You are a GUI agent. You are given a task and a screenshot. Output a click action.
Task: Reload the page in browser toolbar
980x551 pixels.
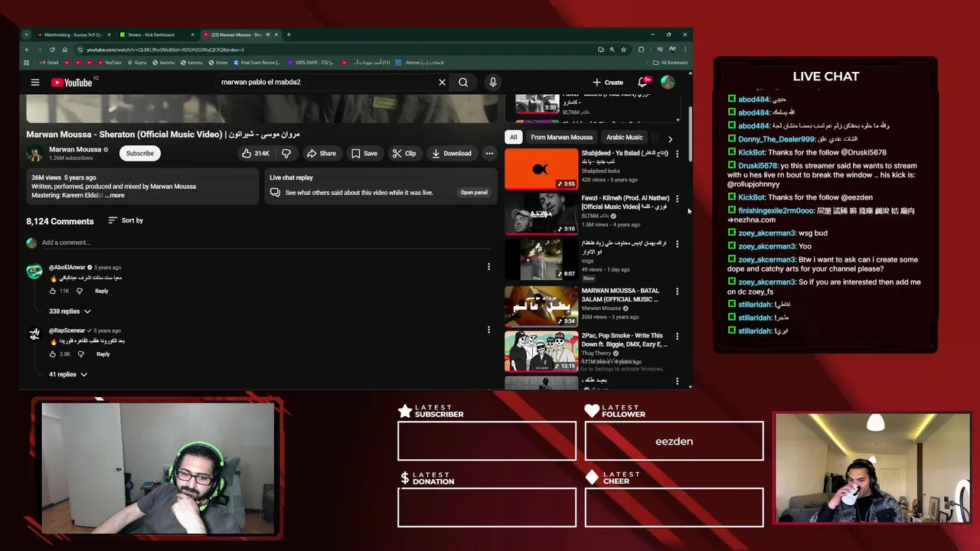coord(52,50)
